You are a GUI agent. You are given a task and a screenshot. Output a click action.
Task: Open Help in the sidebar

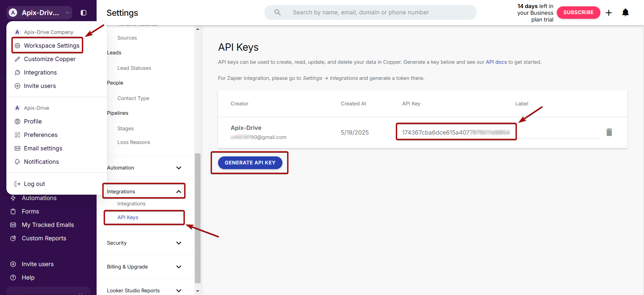(x=28, y=278)
